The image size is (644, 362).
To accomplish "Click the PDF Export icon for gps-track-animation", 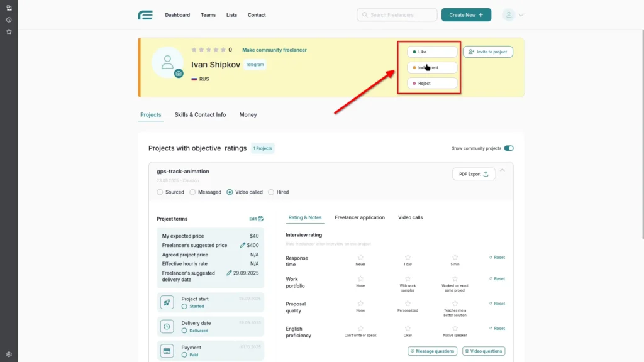I will 485,174.
